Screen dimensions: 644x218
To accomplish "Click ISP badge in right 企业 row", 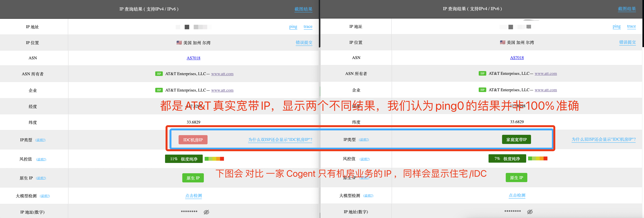I will click(482, 90).
